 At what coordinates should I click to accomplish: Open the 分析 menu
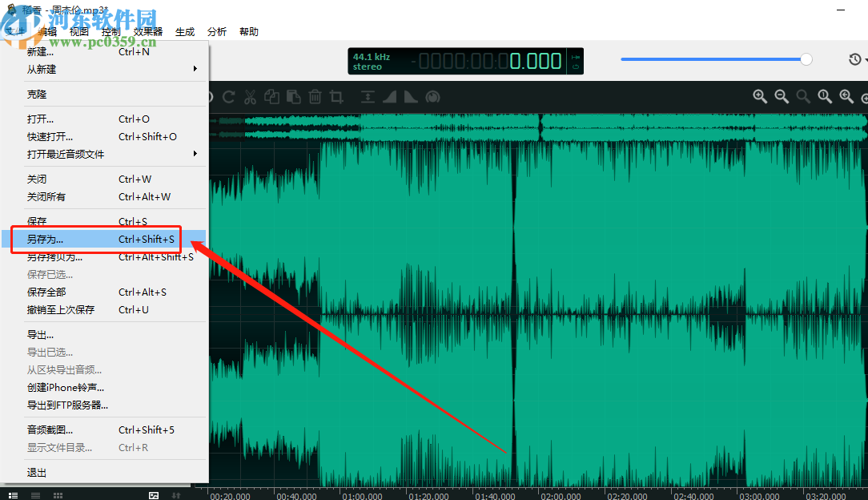(x=217, y=31)
